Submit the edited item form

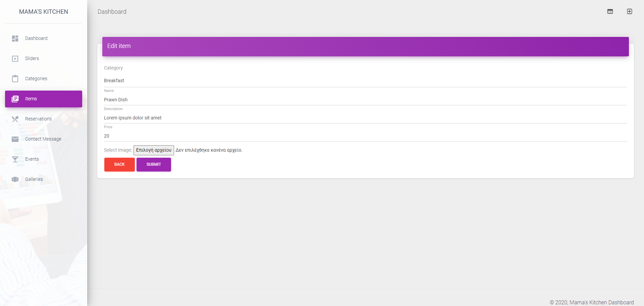tap(154, 164)
